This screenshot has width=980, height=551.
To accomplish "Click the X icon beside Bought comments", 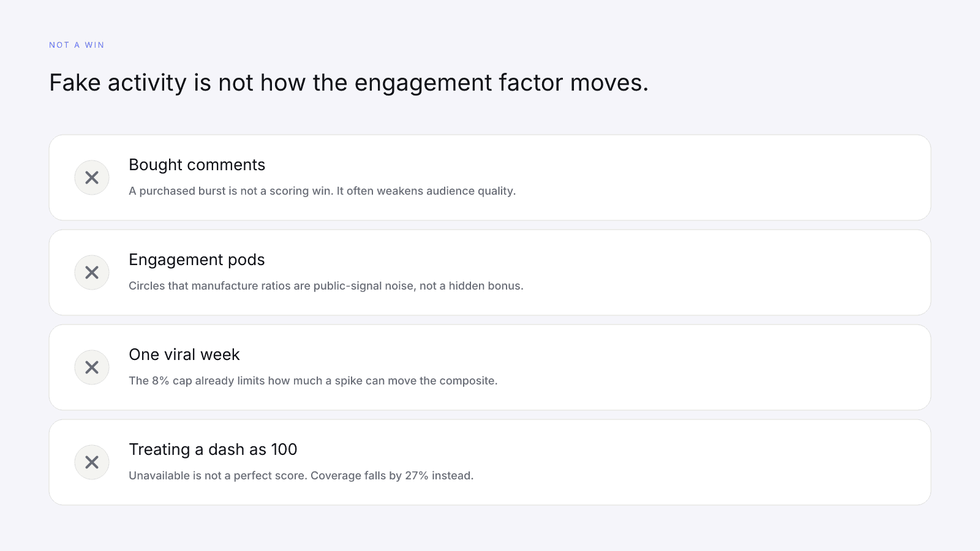I will click(92, 178).
